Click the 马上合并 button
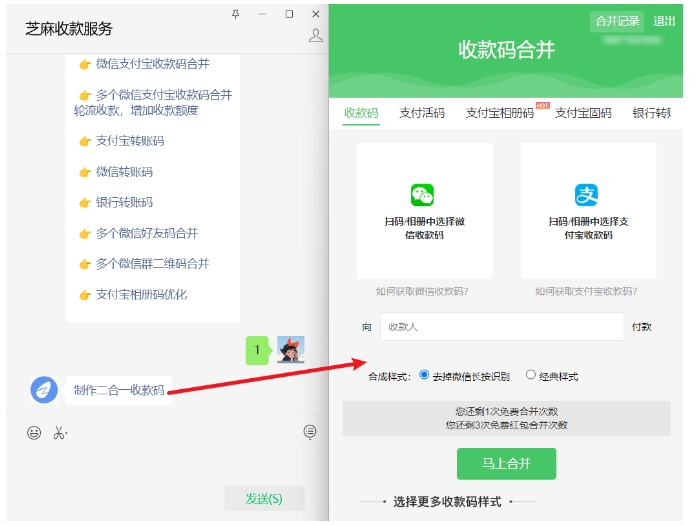Screen dimensions: 697x526 [506, 464]
